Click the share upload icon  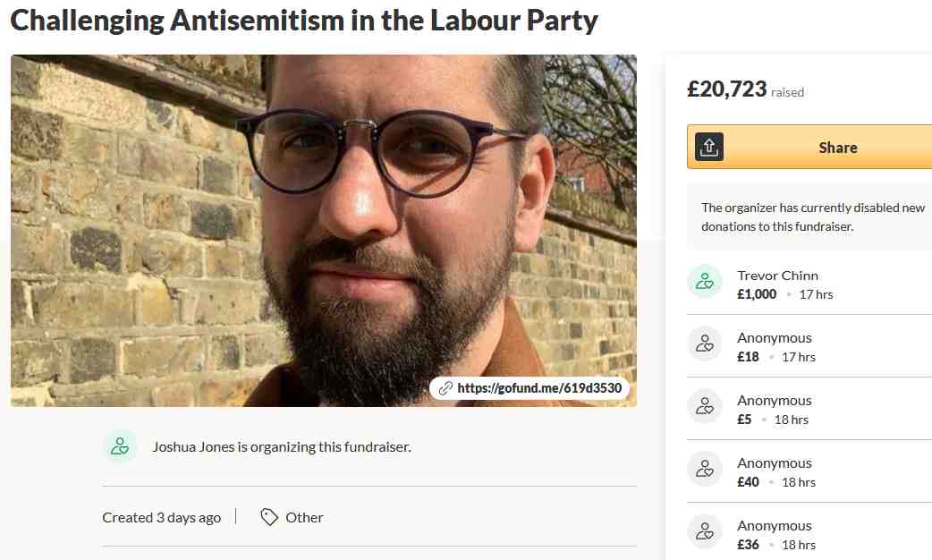pyautogui.click(x=709, y=147)
